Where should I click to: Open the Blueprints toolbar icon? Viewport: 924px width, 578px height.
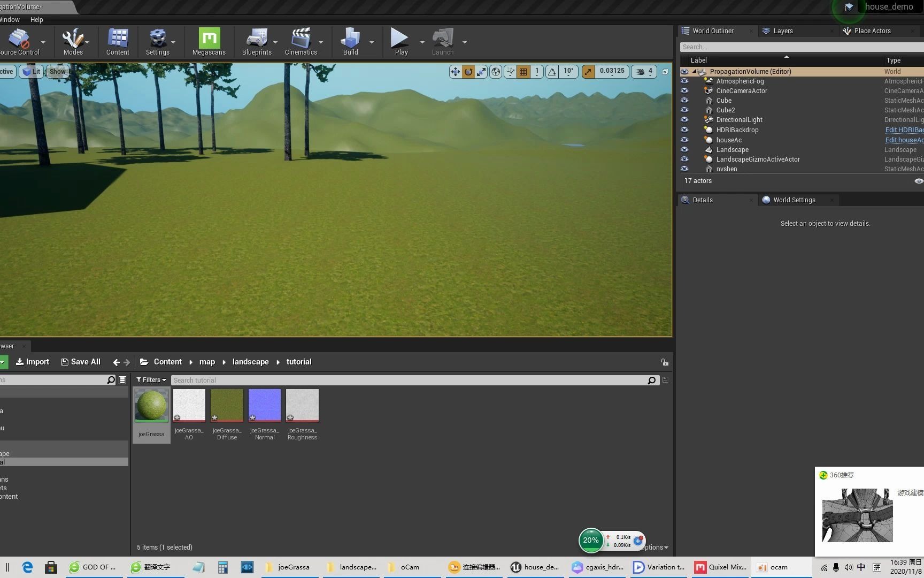(257, 40)
